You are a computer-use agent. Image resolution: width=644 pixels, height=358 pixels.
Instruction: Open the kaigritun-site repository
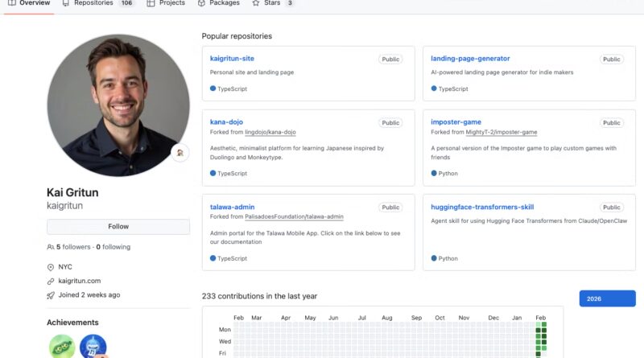pyautogui.click(x=232, y=58)
